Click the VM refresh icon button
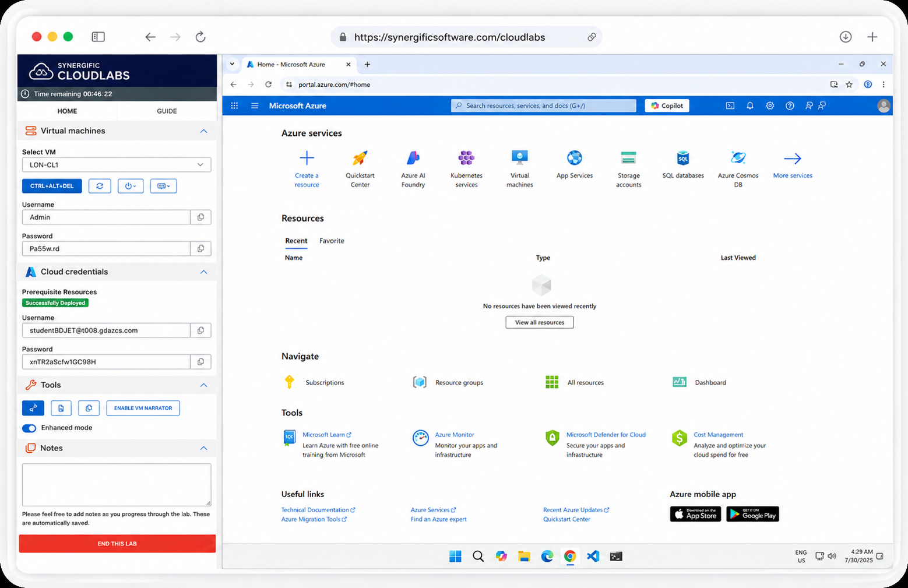 [x=100, y=186]
